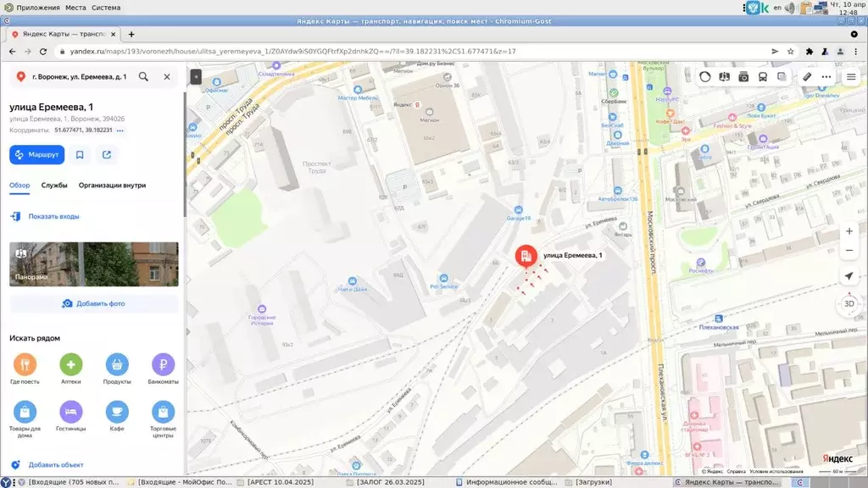Screen dimensions: 868x488
Task: Show moving public transport bus icon
Action: [763, 77]
